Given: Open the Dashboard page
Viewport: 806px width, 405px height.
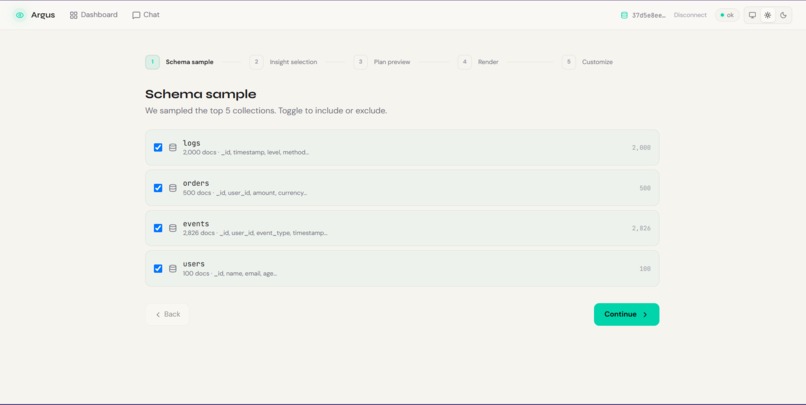Looking at the screenshot, I should coord(94,15).
